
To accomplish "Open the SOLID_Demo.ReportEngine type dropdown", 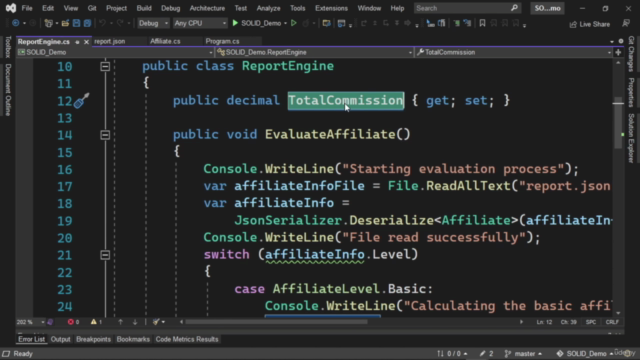I will pos(314,52).
